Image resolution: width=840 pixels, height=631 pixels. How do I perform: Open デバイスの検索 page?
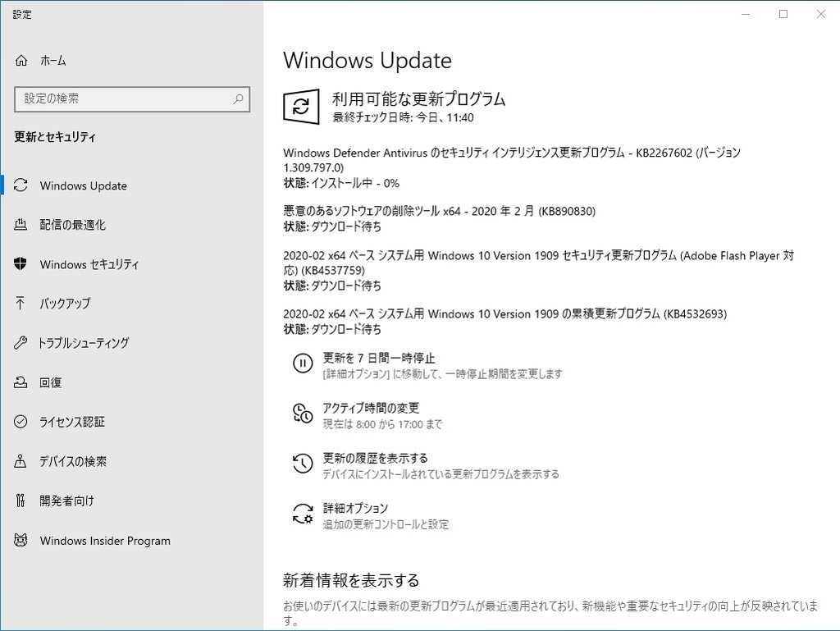[x=132, y=461]
